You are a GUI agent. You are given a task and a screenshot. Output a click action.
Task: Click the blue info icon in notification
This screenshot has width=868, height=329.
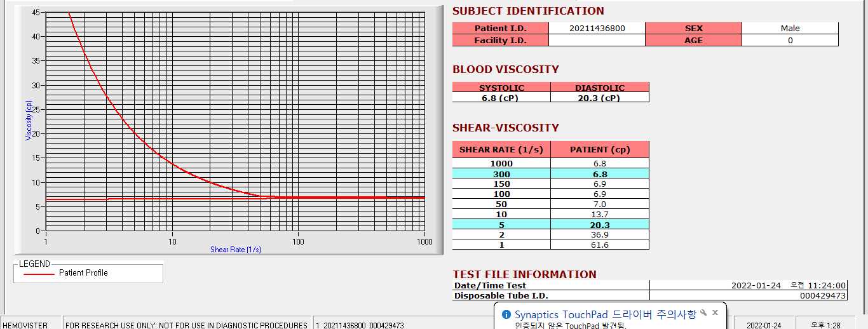506,314
